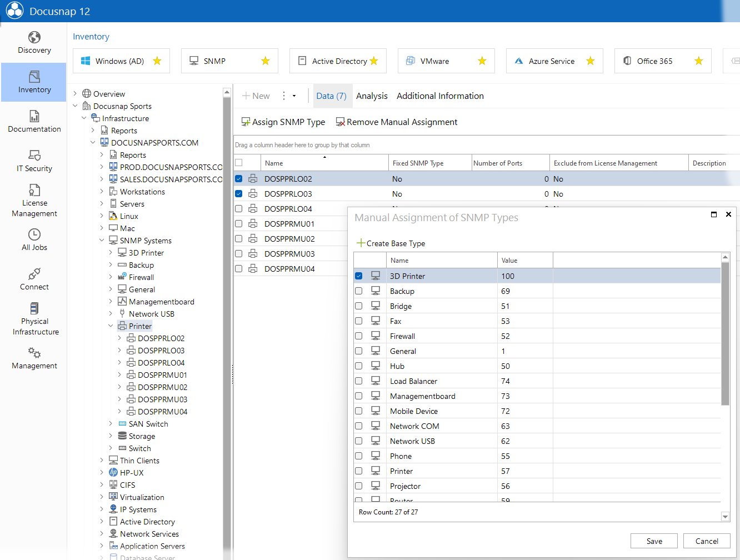This screenshot has height=560, width=740.
Task: Expand the DOSPPRMU01 tree node
Action: 119,374
